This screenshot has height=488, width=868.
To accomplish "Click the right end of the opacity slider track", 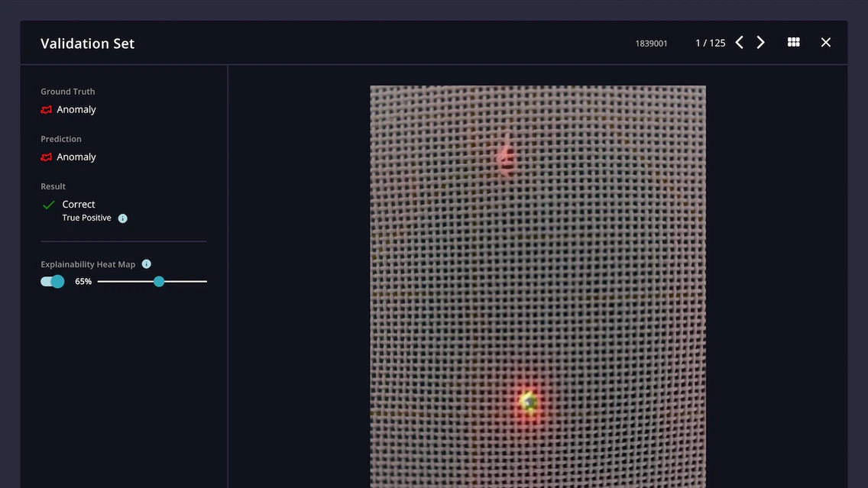I will [205, 282].
